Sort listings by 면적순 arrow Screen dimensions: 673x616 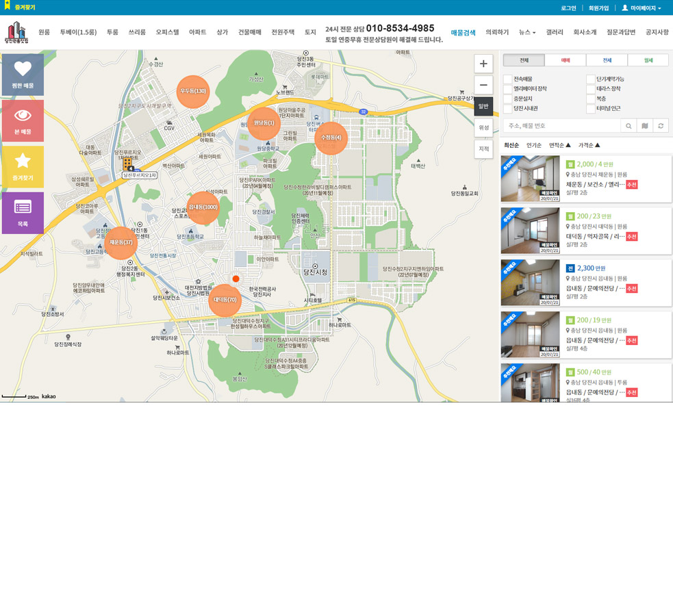click(x=568, y=145)
